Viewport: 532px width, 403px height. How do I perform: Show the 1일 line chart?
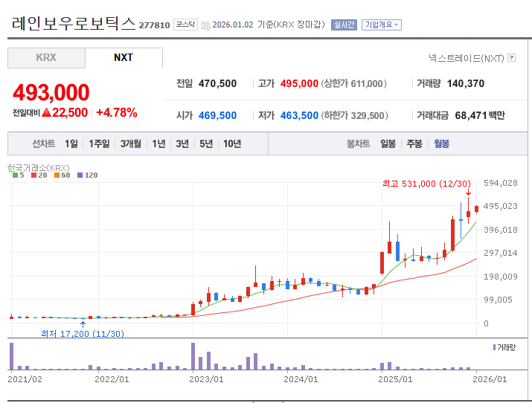coord(71,144)
